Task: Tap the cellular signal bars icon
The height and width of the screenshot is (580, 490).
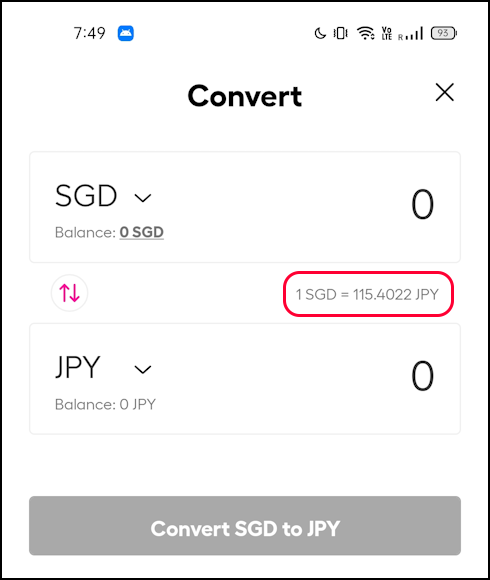Action: pyautogui.click(x=410, y=33)
